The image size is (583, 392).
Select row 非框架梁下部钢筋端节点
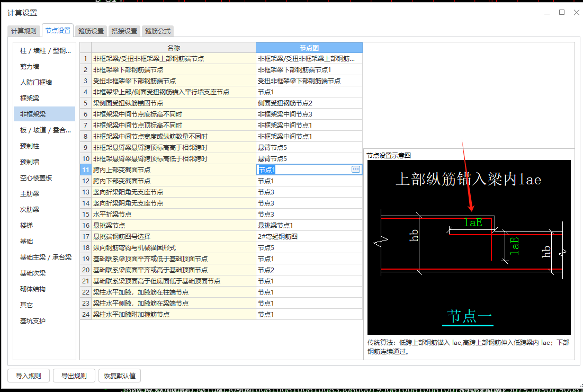tap(174, 69)
